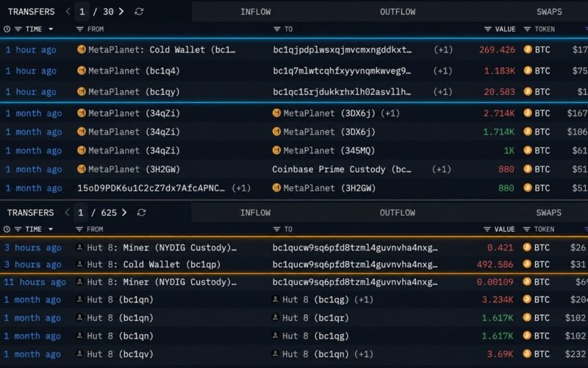Image resolution: width=588 pixels, height=368 pixels.
Task: Click BTC token icon in 269.426 row
Action: (x=528, y=49)
